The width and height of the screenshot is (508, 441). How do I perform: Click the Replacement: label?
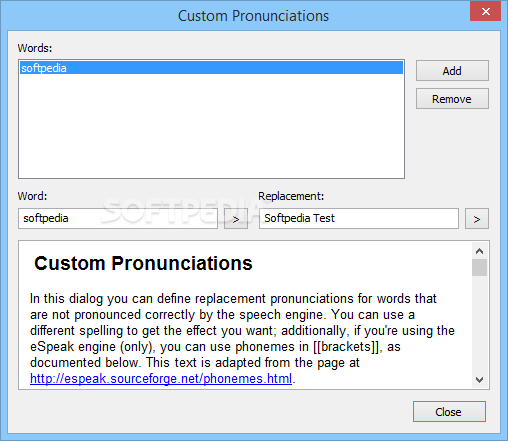click(x=291, y=196)
